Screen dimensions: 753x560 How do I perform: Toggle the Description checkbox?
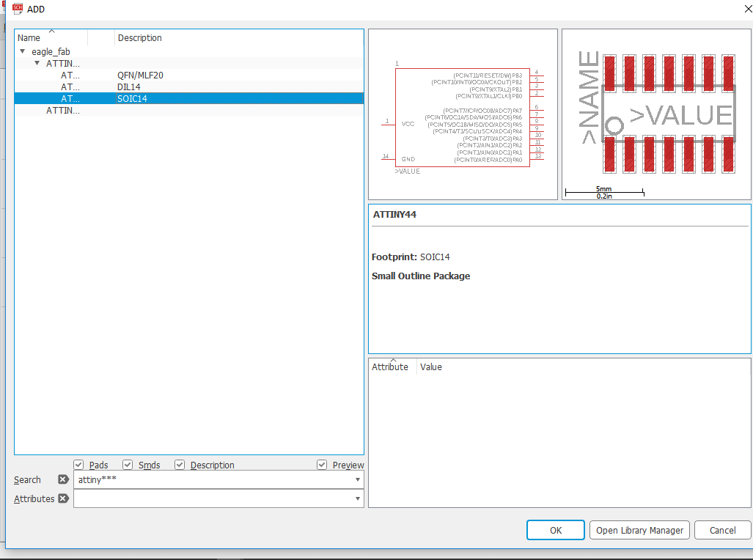(x=180, y=465)
